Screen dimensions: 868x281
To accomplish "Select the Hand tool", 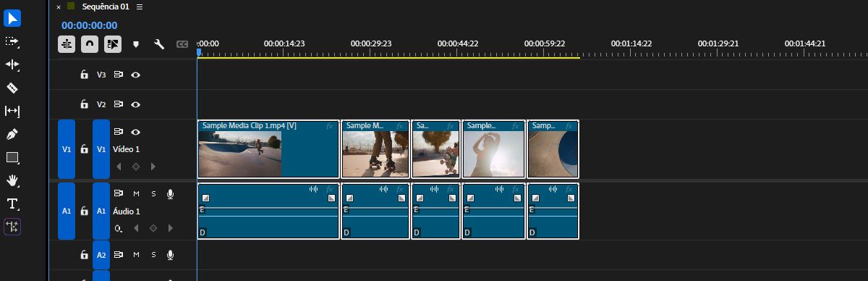I will [x=12, y=180].
